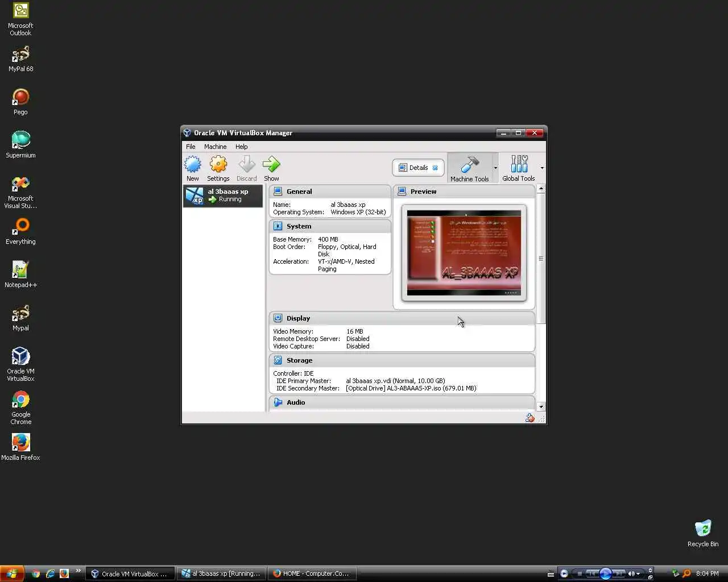
Task: Select the Global Tools icon
Action: tap(519, 164)
